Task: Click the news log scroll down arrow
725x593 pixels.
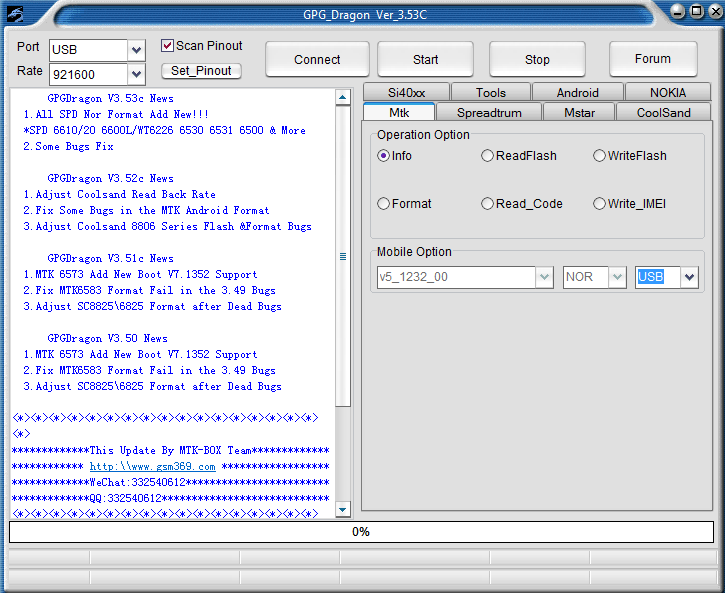Action: 342,509
